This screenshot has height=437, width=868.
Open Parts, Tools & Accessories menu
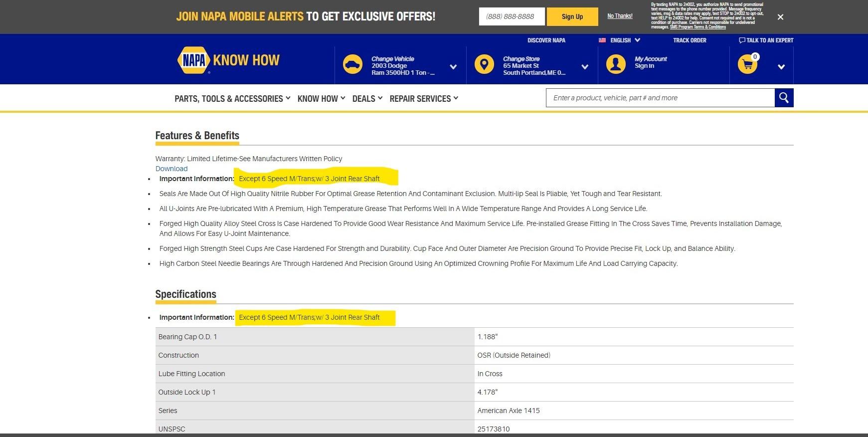click(x=232, y=99)
